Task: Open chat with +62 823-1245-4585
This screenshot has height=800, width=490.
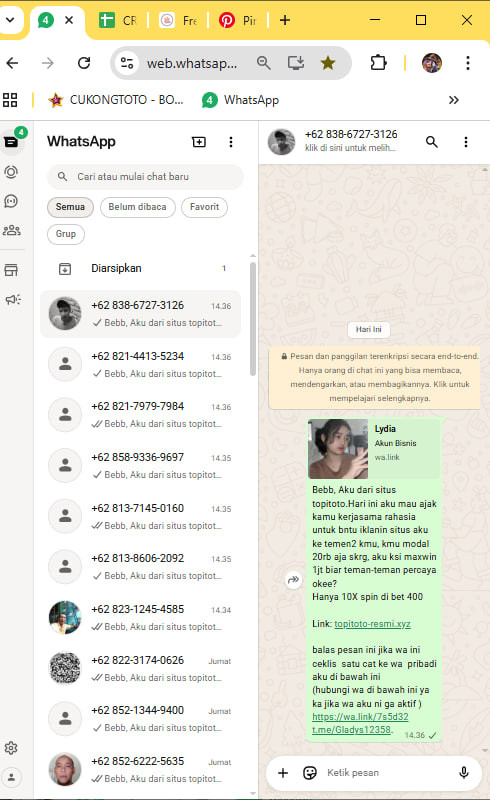Action: pos(140,617)
